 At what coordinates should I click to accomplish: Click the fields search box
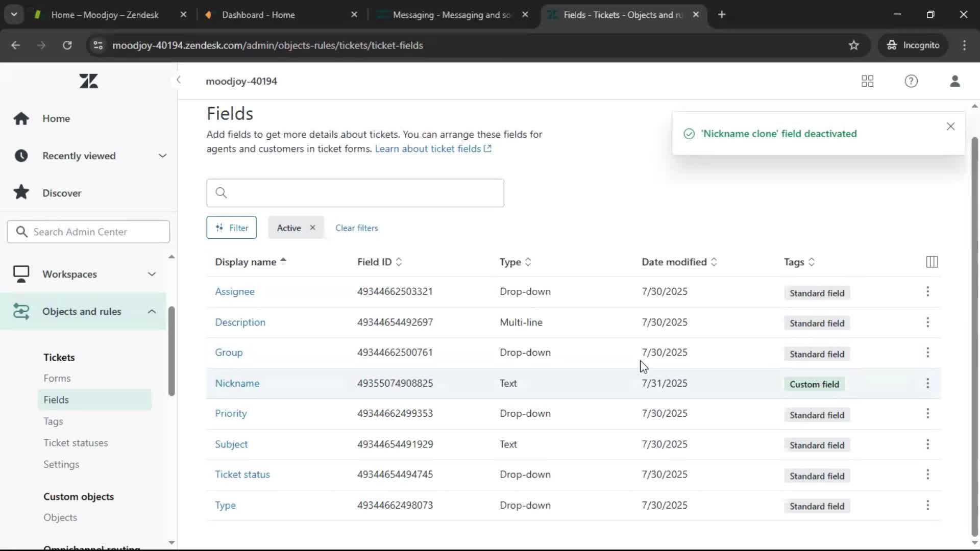[355, 193]
